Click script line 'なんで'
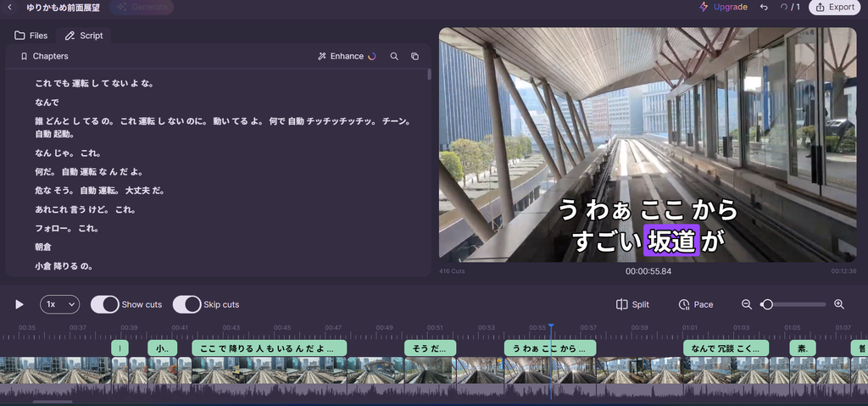 tap(47, 103)
